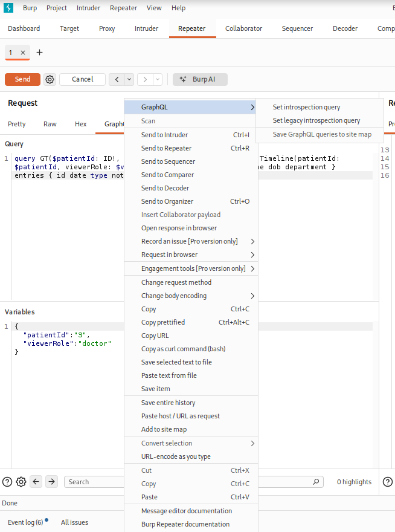Click the search magnifier icon
Image resolution: width=395 pixels, height=532 pixels.
316,482
